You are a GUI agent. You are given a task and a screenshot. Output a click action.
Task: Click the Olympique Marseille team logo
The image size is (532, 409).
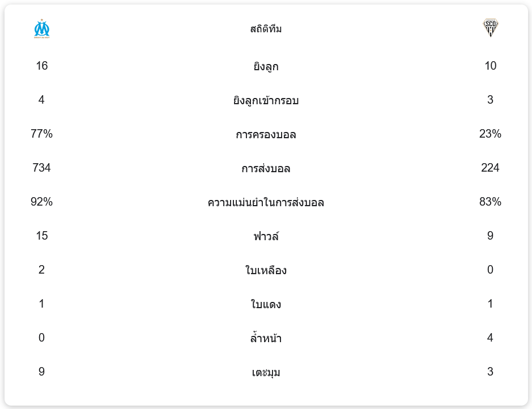[x=42, y=29]
